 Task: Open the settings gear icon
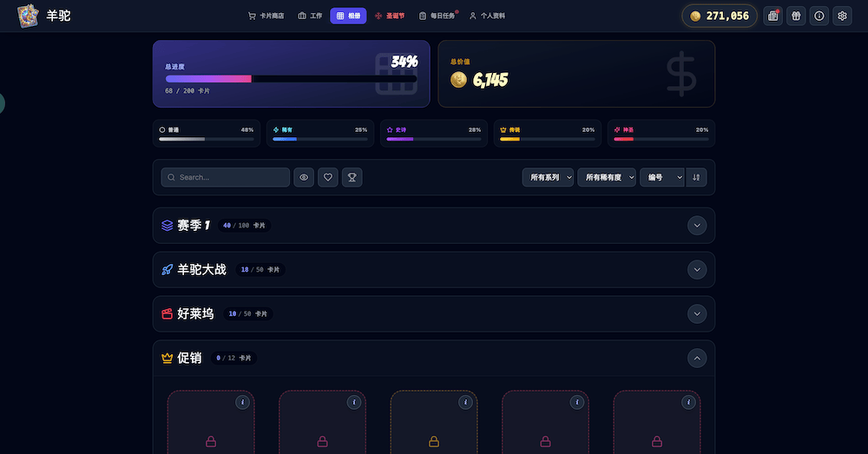(x=842, y=16)
